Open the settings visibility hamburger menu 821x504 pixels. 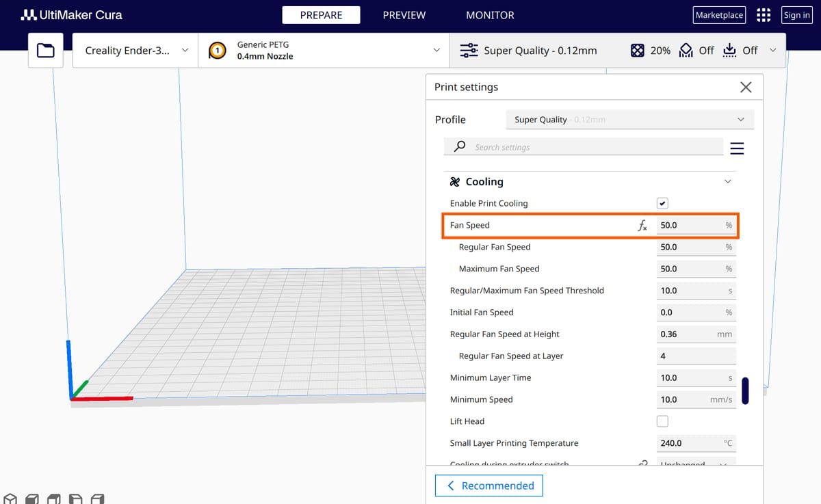[x=737, y=148]
